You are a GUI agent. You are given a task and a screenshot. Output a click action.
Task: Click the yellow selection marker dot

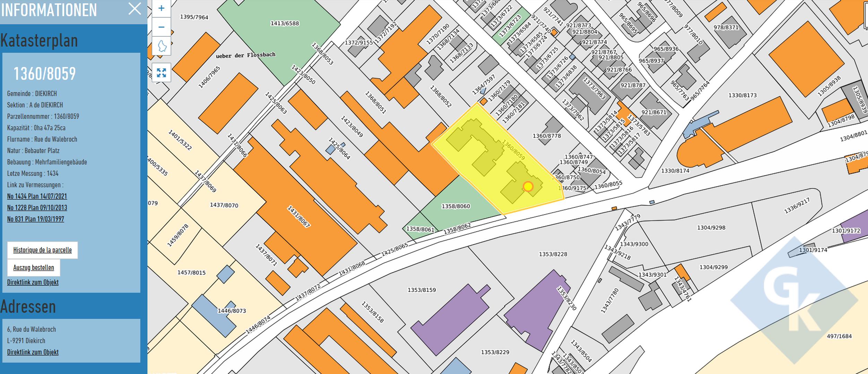coord(528,187)
